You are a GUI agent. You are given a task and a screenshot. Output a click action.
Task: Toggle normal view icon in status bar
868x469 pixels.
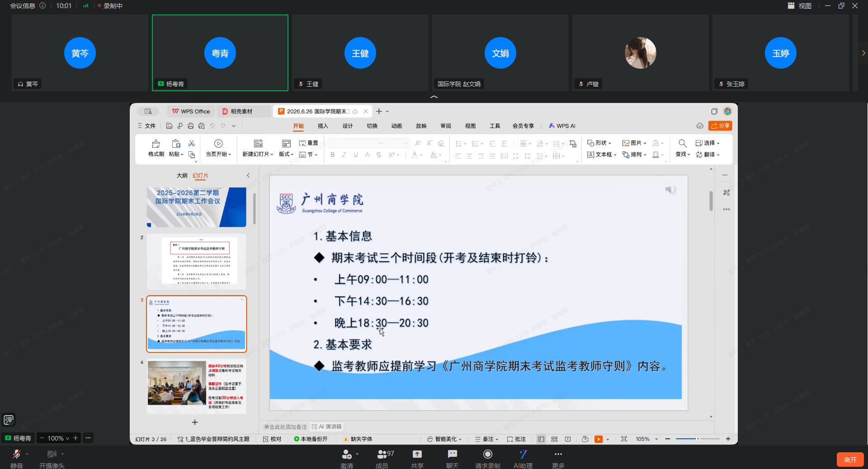pyautogui.click(x=541, y=439)
